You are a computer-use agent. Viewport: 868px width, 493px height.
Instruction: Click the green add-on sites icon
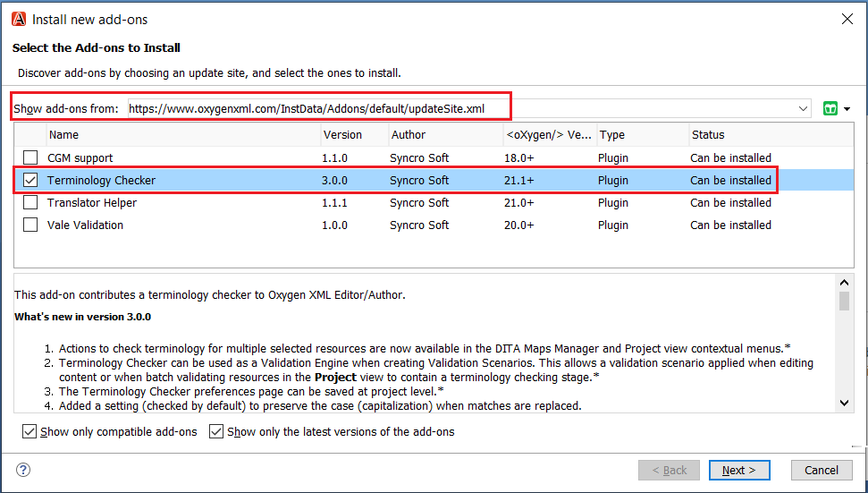830,108
